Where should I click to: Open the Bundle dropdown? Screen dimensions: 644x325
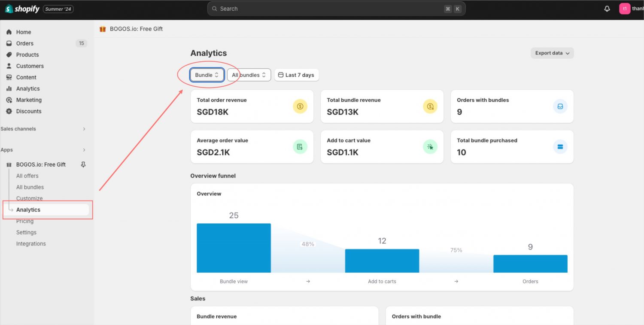(x=207, y=74)
